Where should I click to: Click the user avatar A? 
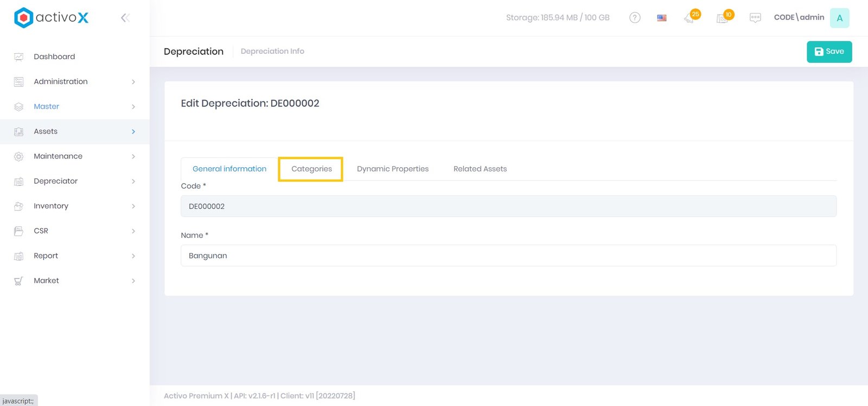pos(839,18)
